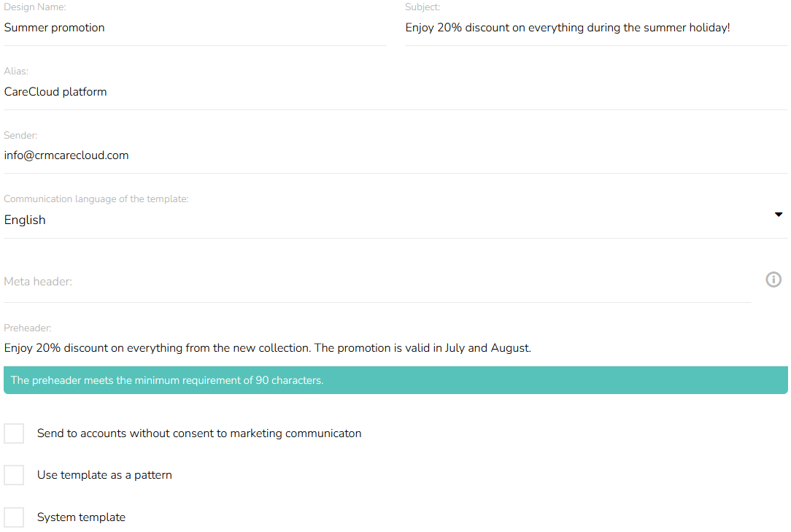Click the 'System template' label text
This screenshot has height=532, width=791.
[81, 517]
